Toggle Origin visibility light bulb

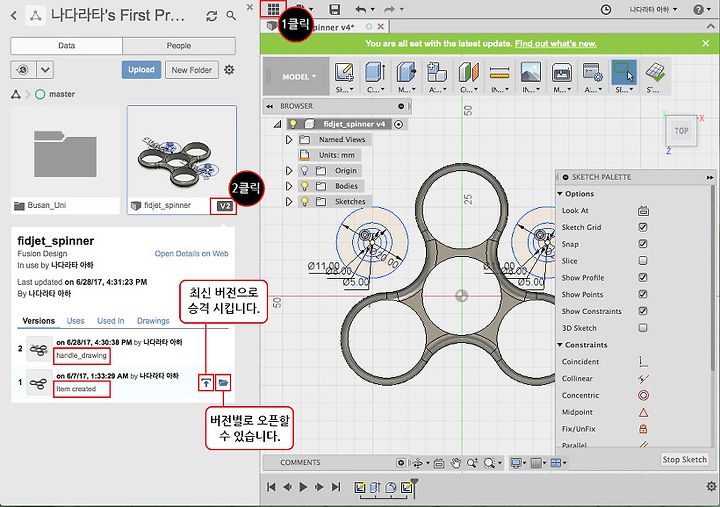304,170
